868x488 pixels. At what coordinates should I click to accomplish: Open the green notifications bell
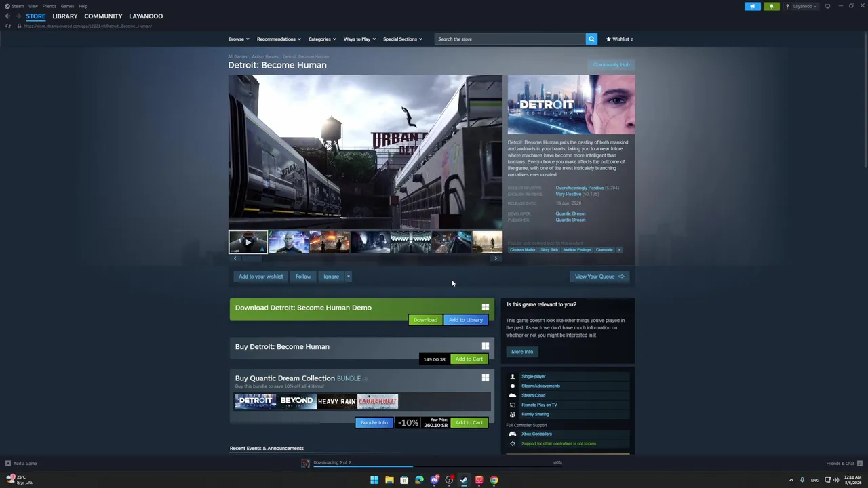tap(772, 6)
